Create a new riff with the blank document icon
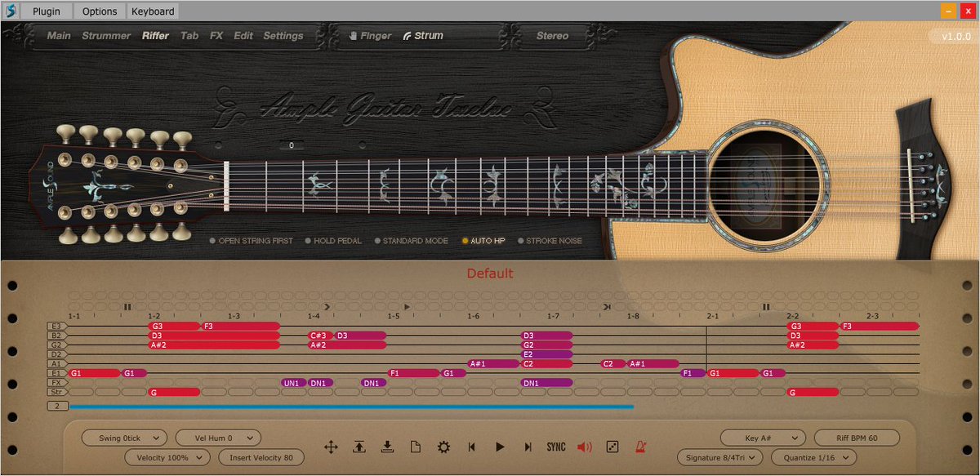Viewport: 980px width, 476px height. (416, 447)
